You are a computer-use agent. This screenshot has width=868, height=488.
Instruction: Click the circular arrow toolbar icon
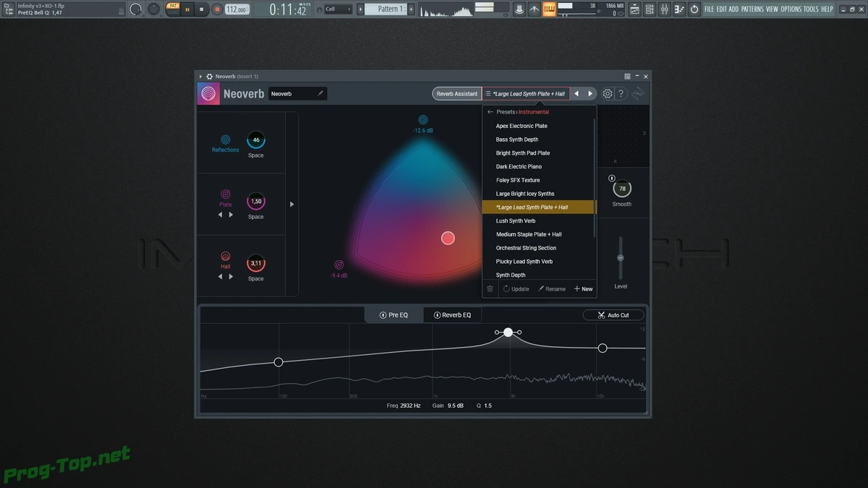coord(694,9)
